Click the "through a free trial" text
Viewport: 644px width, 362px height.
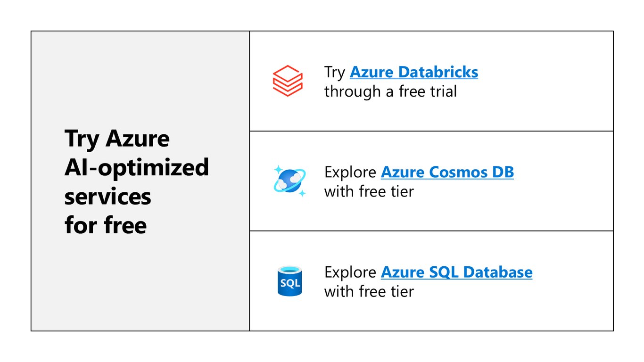tap(390, 91)
